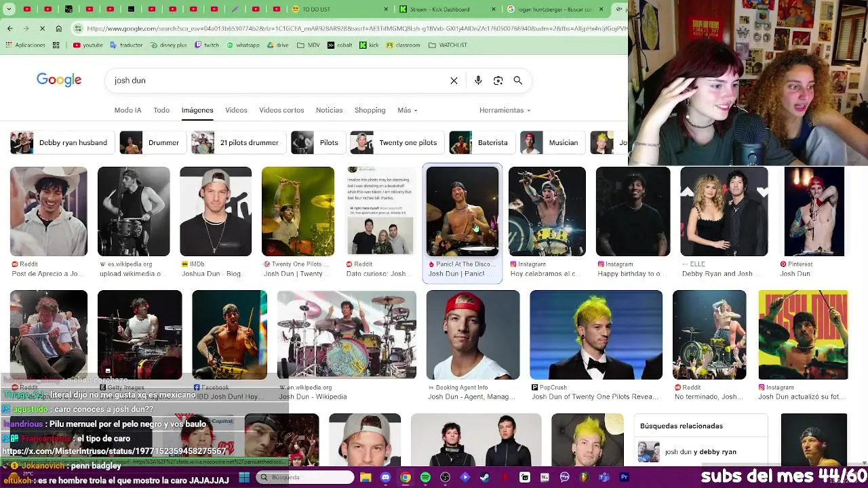The width and height of the screenshot is (868, 488).
Task: Open the traductor bookmark
Action: click(x=126, y=45)
